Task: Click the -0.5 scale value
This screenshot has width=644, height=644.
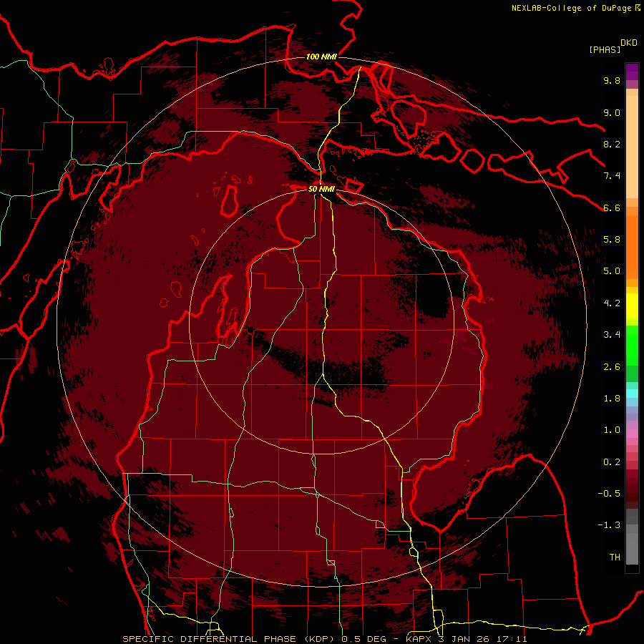Action: tap(609, 494)
